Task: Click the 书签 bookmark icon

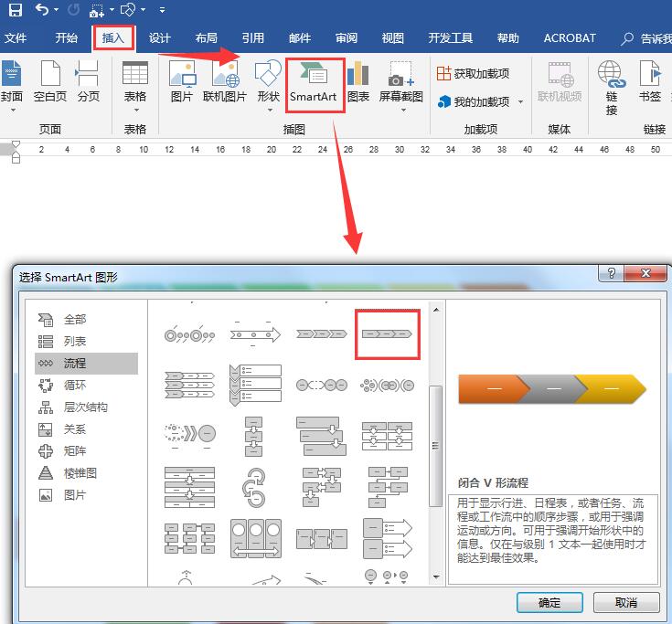Action: (650, 81)
